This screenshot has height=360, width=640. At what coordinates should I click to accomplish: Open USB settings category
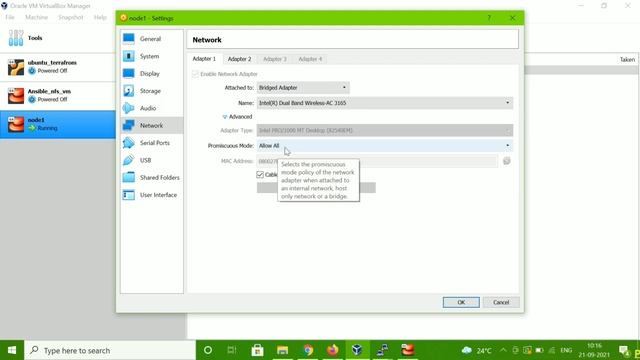point(151,160)
